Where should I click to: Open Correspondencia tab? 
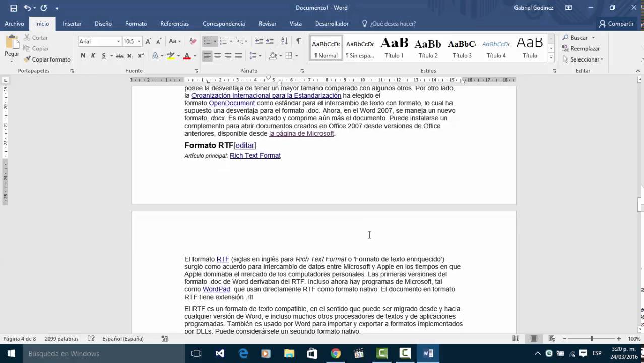pos(224,24)
